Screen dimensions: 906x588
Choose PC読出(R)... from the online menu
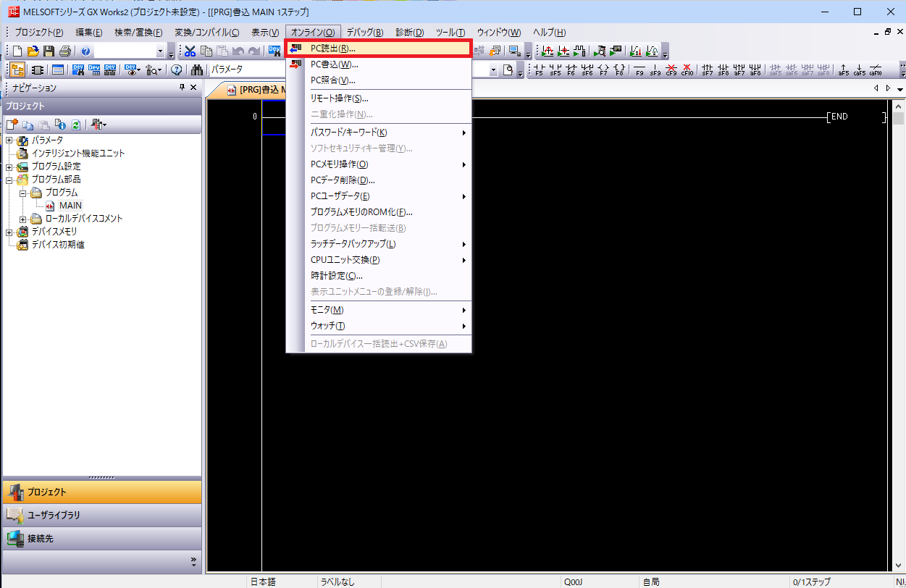[x=379, y=49]
